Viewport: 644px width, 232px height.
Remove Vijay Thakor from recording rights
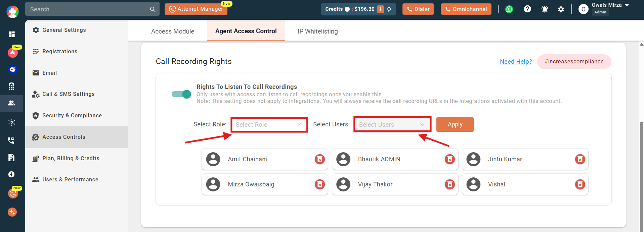[x=450, y=184]
